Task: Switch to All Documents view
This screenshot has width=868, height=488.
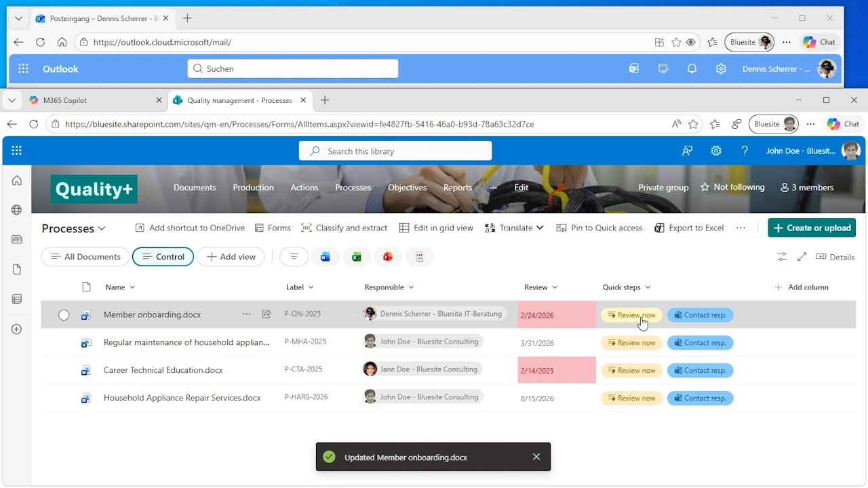Action: pyautogui.click(x=85, y=257)
